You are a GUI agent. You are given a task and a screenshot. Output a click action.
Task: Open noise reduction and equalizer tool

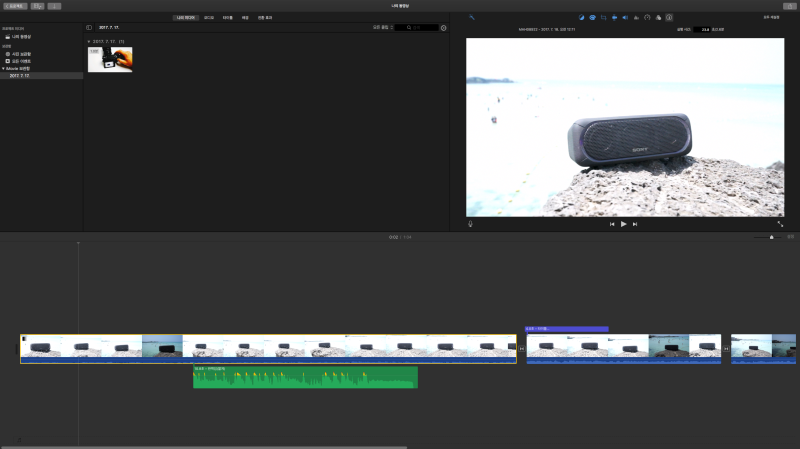tap(636, 17)
